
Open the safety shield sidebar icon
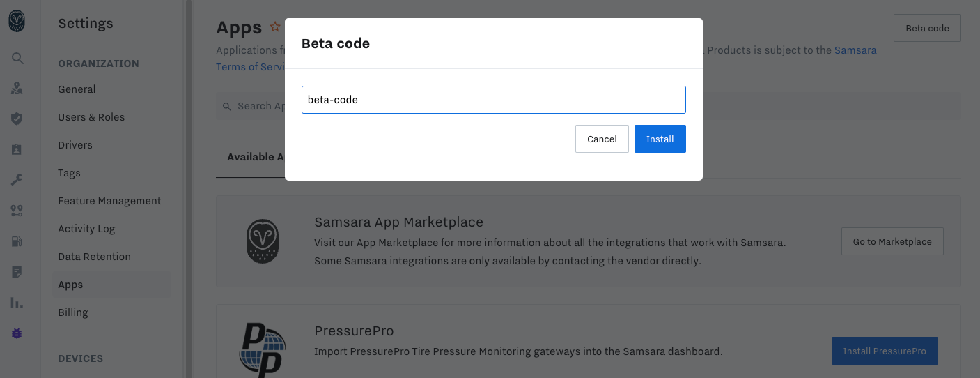(17, 119)
